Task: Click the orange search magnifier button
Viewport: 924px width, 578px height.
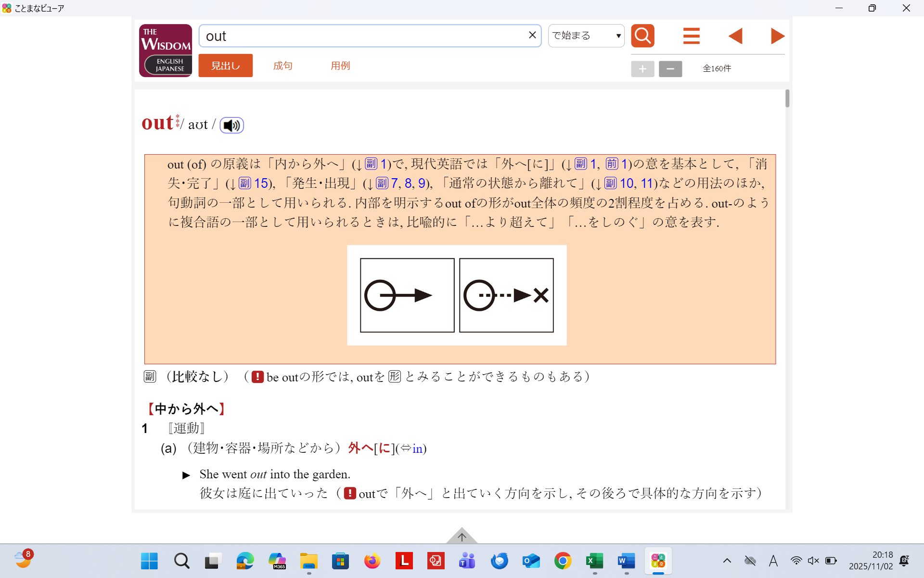Action: tap(642, 36)
